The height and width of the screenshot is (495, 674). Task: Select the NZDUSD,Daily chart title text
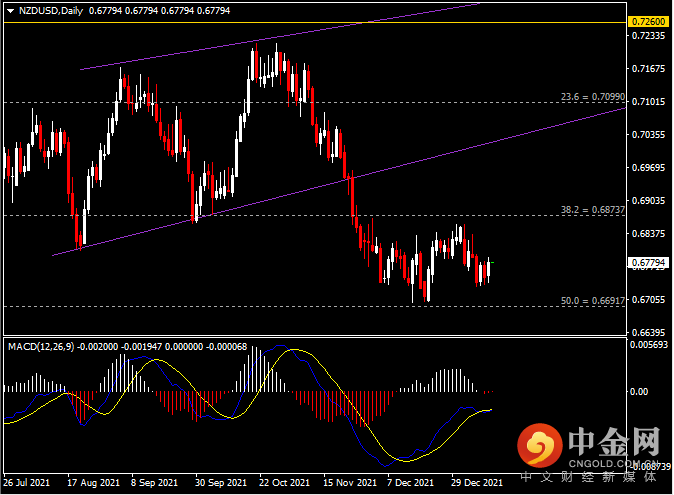[51, 11]
